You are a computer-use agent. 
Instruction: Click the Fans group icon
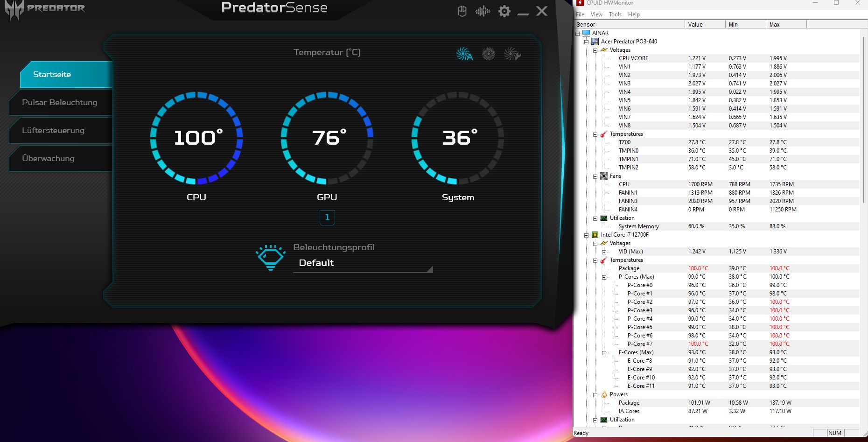[604, 176]
